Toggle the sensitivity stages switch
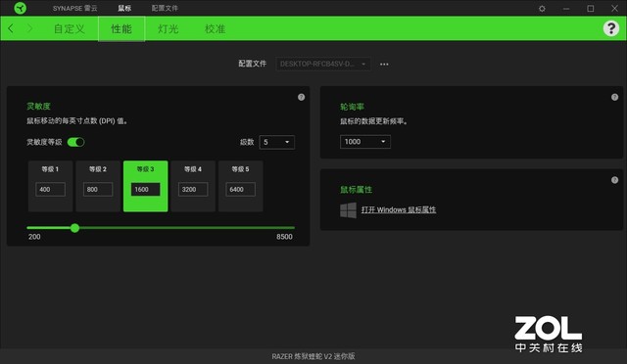 point(76,142)
